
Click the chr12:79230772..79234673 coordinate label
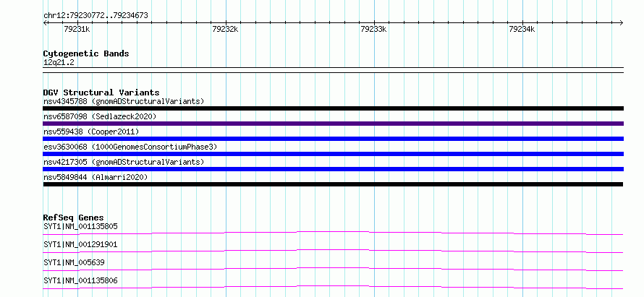click(x=96, y=16)
